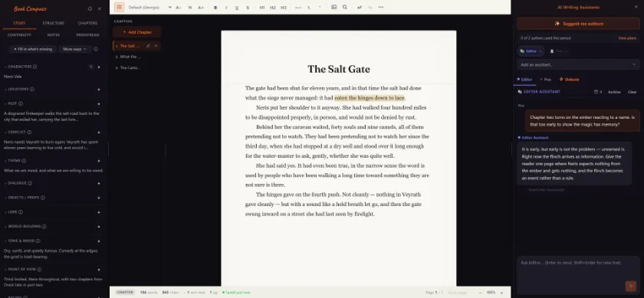Set Heading 1 style (H1)
Viewport: 644px width, 298px height.
262,8
